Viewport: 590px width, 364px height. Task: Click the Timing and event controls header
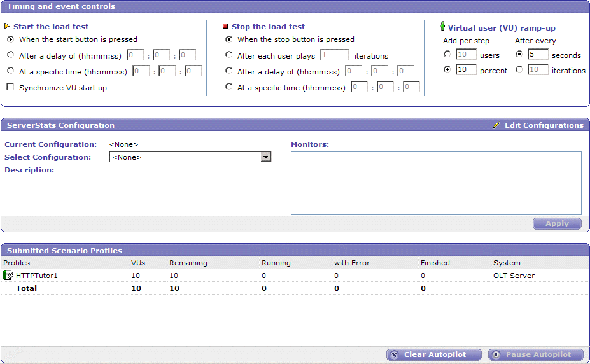[61, 6]
